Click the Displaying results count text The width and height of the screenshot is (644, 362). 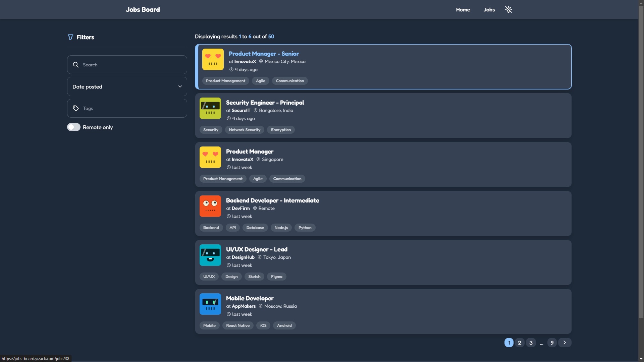coord(234,37)
